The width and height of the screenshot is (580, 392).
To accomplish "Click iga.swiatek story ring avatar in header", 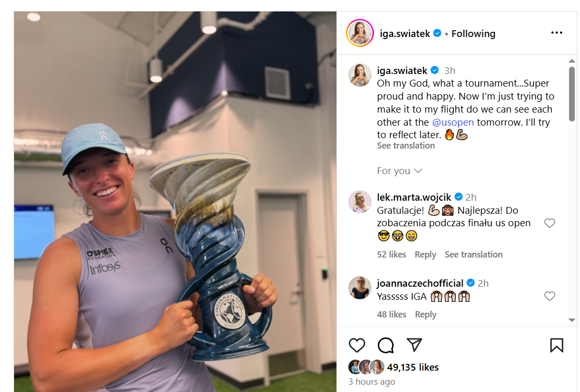I will [360, 33].
